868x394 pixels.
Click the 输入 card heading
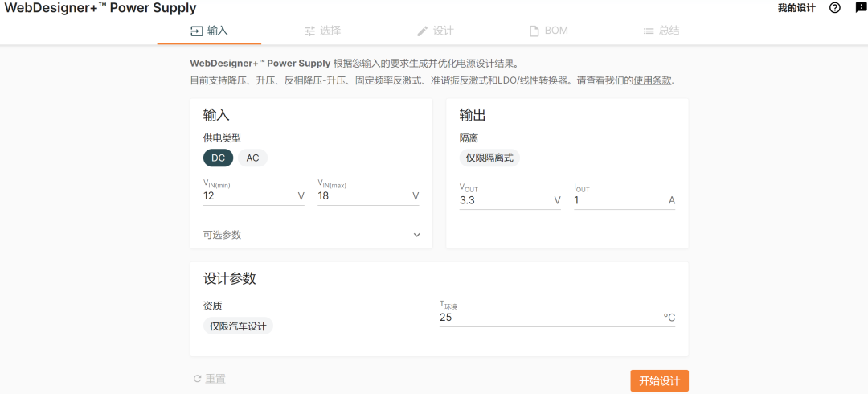point(216,115)
